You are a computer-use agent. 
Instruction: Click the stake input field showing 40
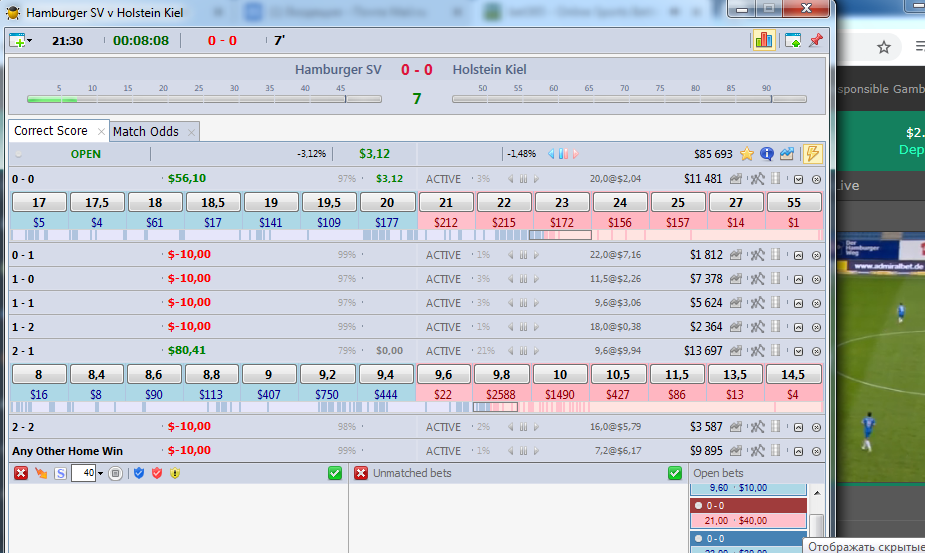point(83,473)
